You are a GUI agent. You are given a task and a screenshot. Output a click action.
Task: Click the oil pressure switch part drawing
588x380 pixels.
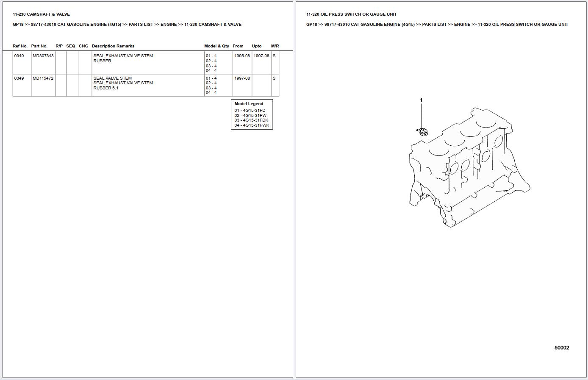[x=422, y=132]
